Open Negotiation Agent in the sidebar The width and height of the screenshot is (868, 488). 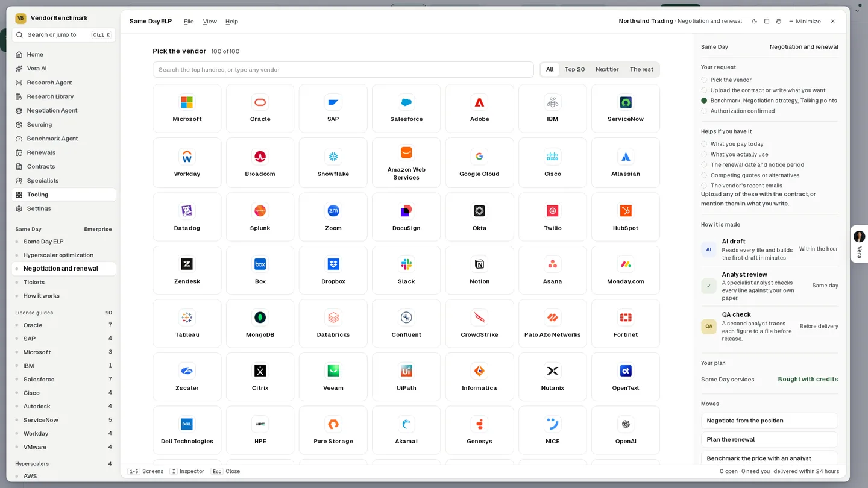coord(64,111)
